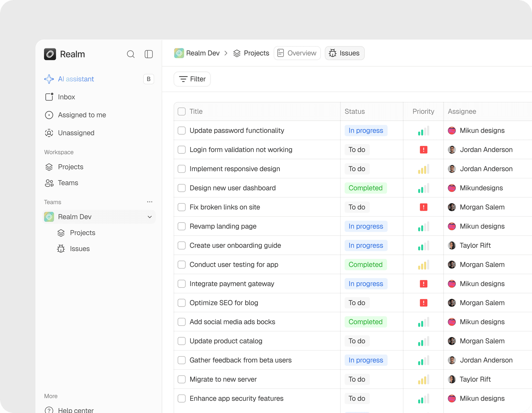532x413 pixels.
Task: Click the yellow priority bars for Implement responsive design
Action: 423,169
